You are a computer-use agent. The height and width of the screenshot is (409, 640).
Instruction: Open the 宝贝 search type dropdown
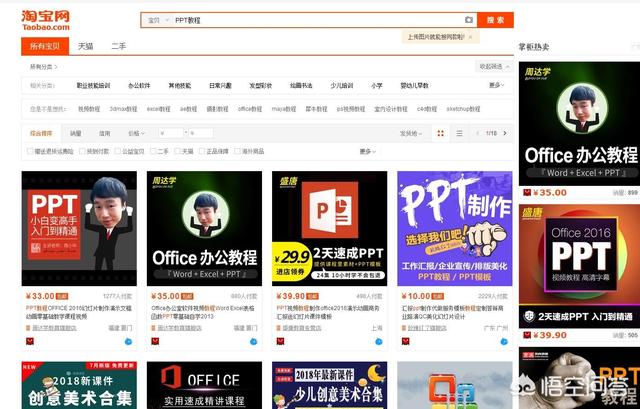click(157, 20)
